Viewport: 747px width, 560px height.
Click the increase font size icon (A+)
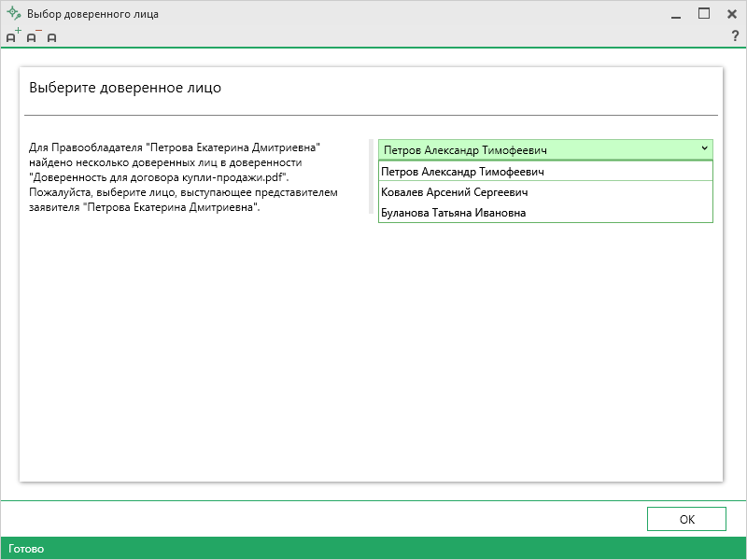point(12,36)
